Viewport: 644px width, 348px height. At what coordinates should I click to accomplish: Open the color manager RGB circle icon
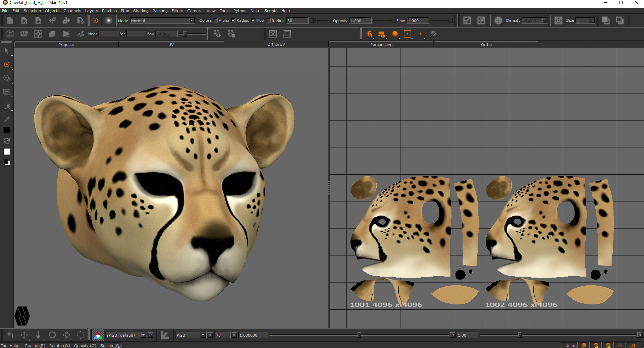click(98, 335)
